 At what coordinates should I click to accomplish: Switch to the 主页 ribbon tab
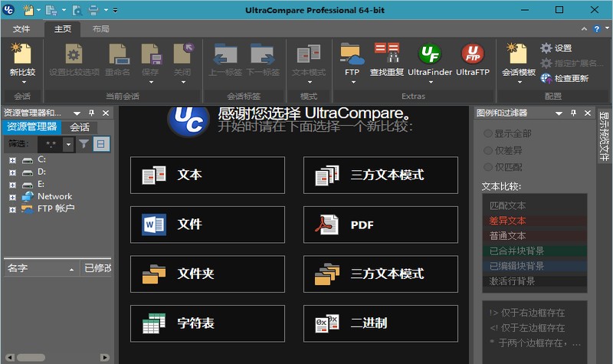[x=63, y=29]
